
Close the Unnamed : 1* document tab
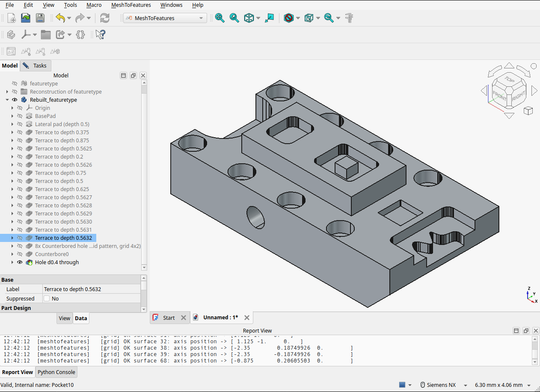click(247, 318)
